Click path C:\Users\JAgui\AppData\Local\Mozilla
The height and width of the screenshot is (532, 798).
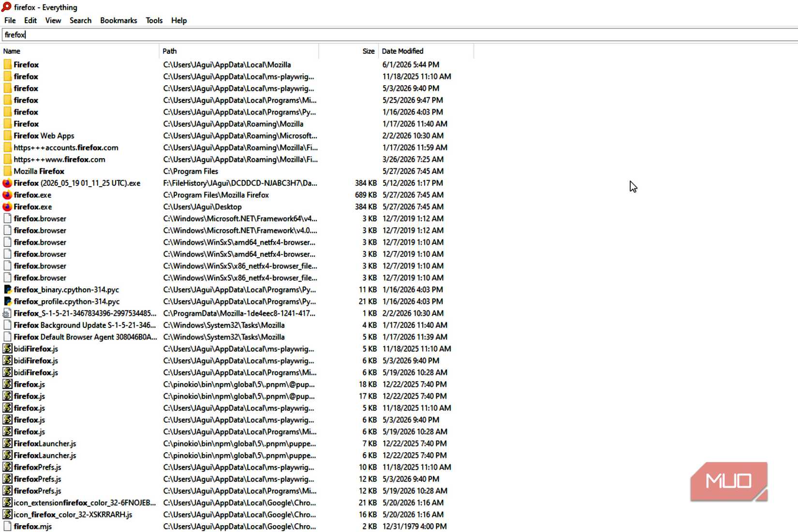click(x=227, y=64)
